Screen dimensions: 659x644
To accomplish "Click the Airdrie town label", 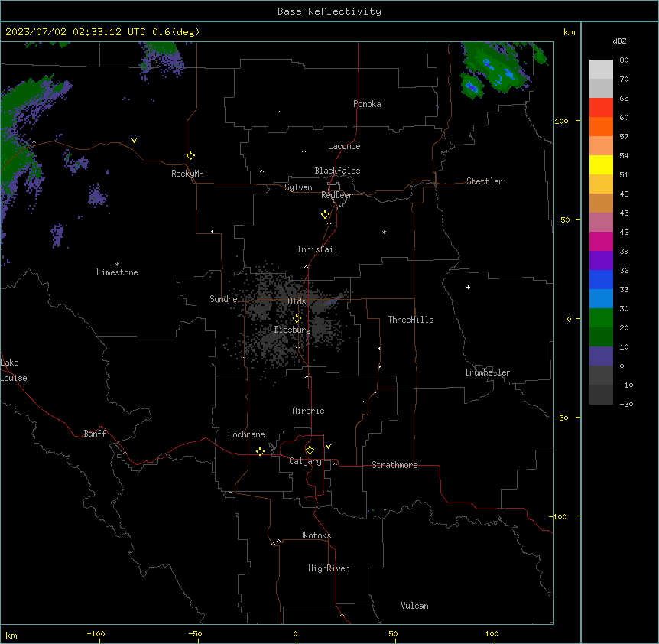I will (309, 411).
